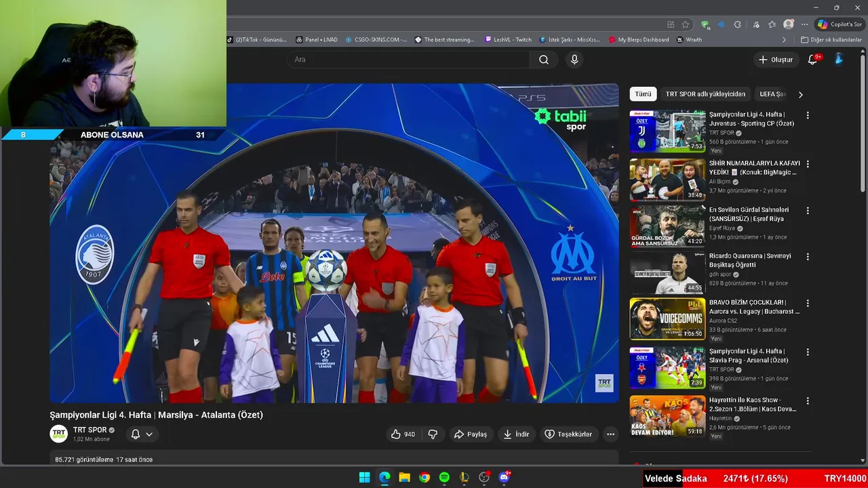
Task: Open File Explorer in taskbar
Action: [404, 477]
